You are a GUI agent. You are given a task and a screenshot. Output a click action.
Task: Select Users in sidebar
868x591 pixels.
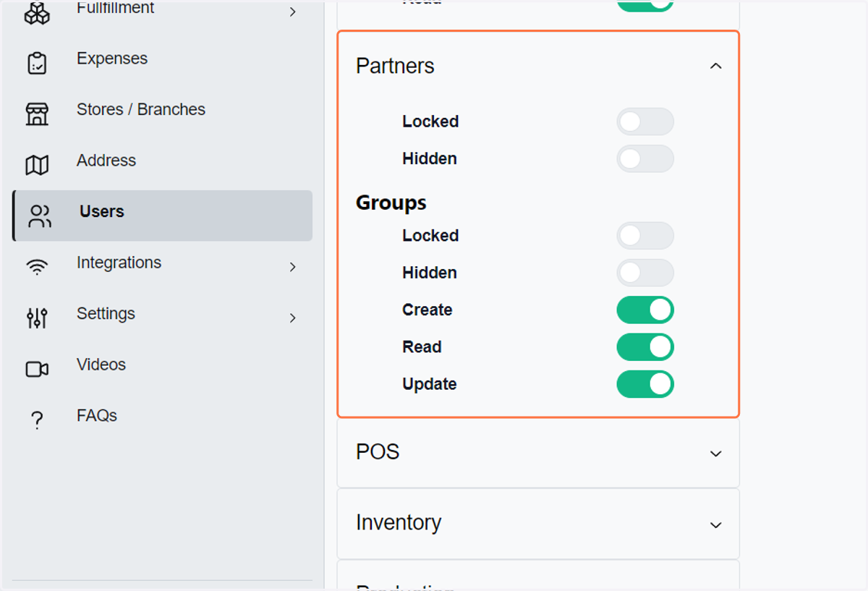(x=162, y=216)
